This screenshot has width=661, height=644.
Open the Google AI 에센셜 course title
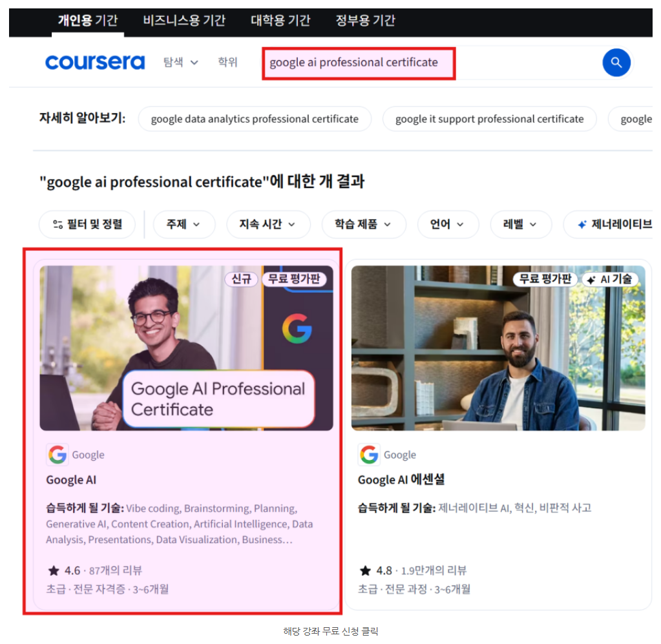point(401,480)
